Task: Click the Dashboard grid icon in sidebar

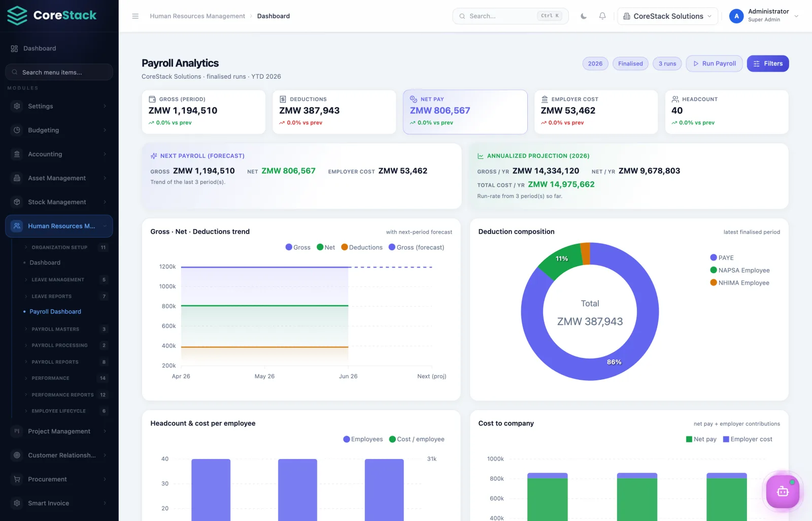Action: (14, 49)
